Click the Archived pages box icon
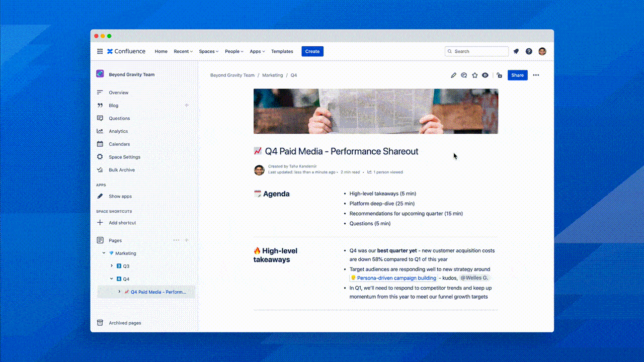The width and height of the screenshot is (644, 362). pos(100,323)
